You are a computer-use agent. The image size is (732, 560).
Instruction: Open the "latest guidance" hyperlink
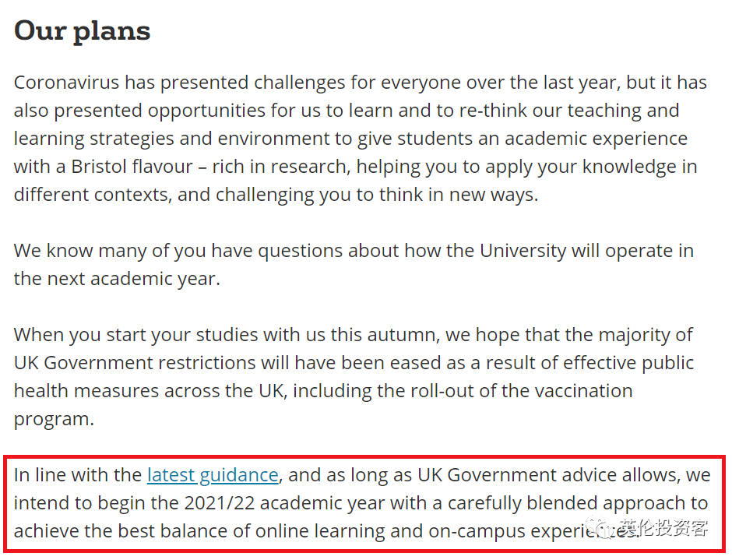coord(213,476)
